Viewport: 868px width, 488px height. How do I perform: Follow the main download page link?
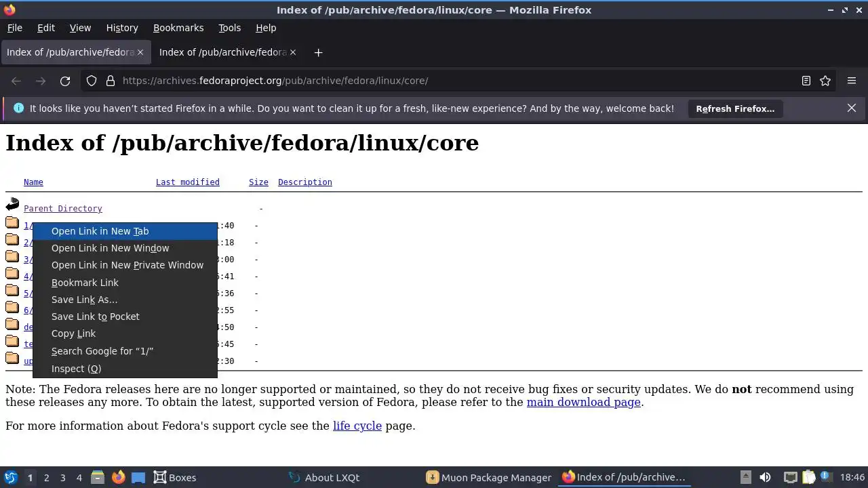point(584,402)
